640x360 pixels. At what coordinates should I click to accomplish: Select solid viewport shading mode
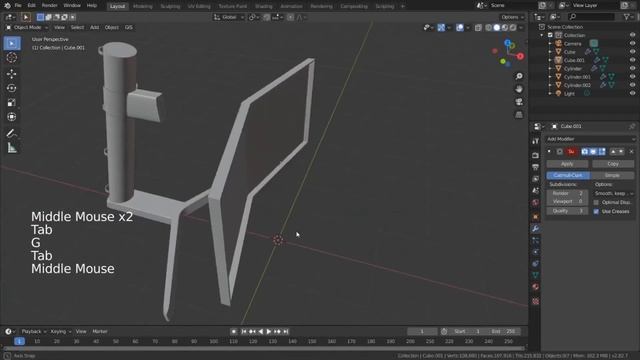[497, 28]
